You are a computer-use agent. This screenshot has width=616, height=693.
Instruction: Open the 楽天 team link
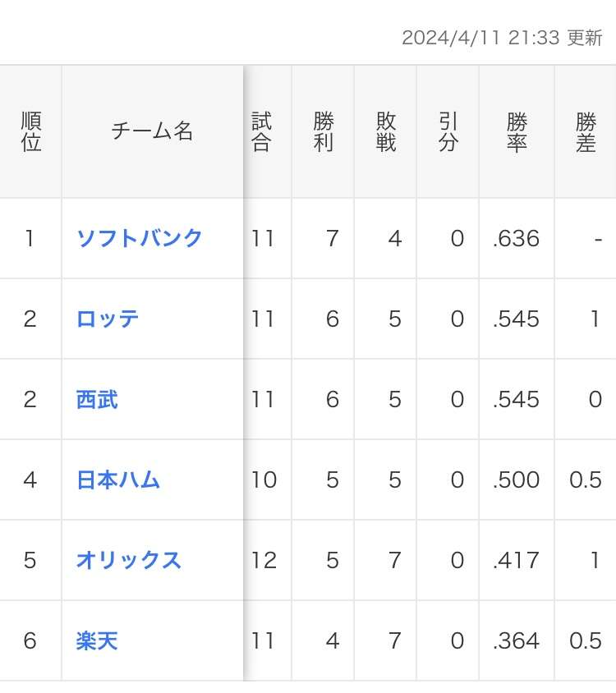97,640
